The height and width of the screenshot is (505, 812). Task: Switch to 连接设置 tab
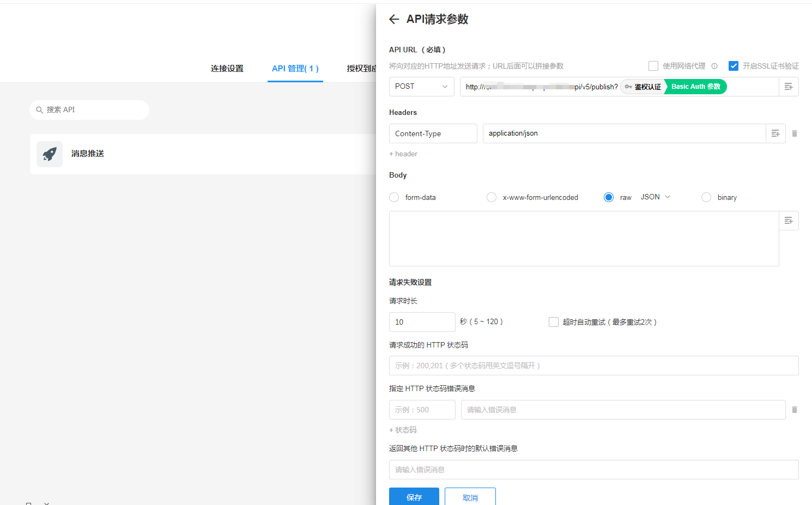(x=227, y=69)
